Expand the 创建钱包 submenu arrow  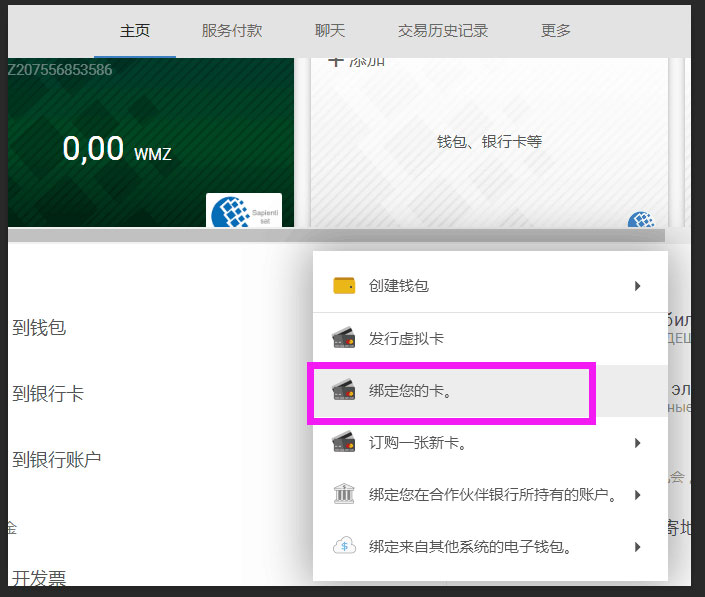[x=637, y=286]
